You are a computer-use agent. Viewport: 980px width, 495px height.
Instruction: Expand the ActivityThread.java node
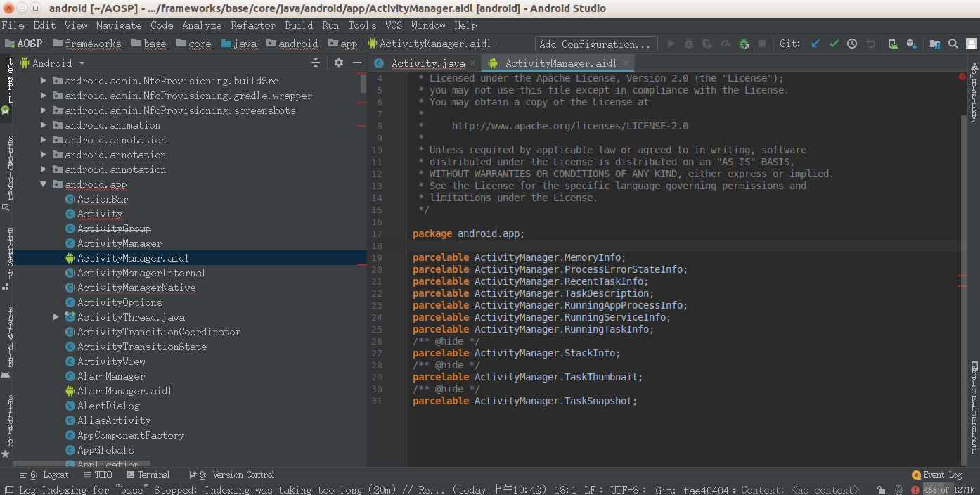click(56, 317)
